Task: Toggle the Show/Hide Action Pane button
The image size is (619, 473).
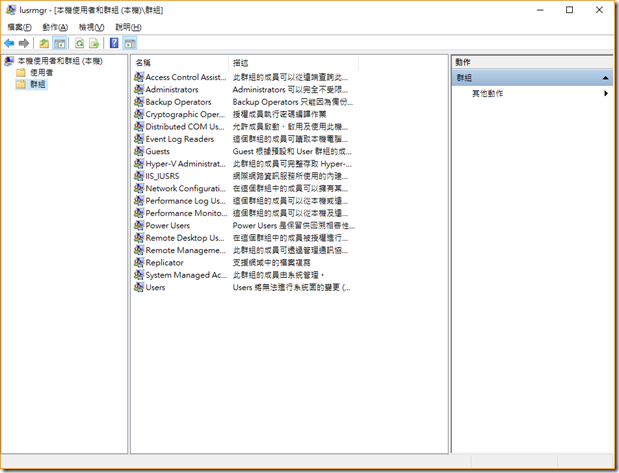Action: (x=130, y=43)
